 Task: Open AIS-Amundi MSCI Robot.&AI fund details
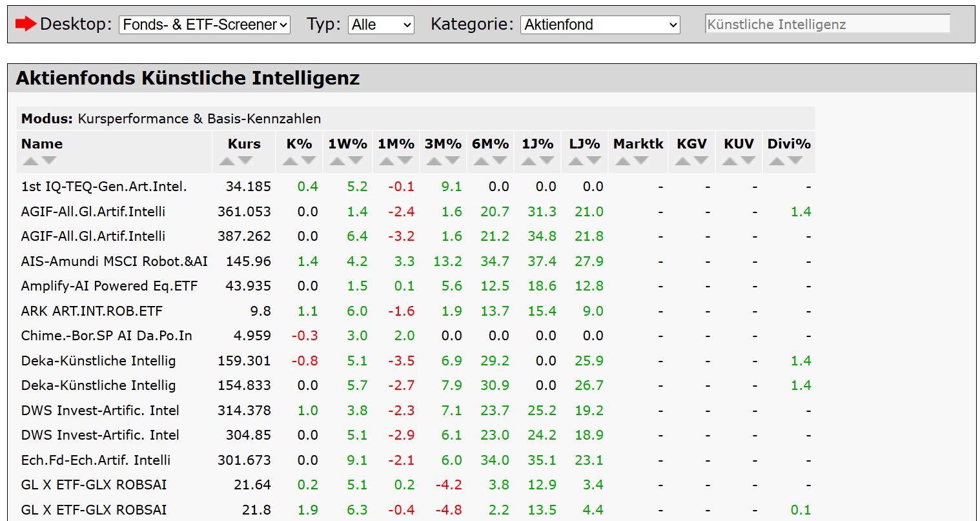click(114, 261)
